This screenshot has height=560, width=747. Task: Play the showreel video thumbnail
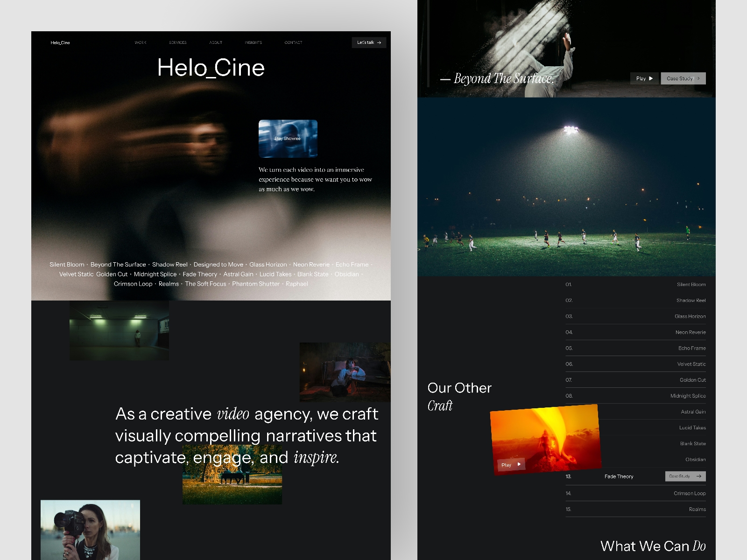[288, 139]
